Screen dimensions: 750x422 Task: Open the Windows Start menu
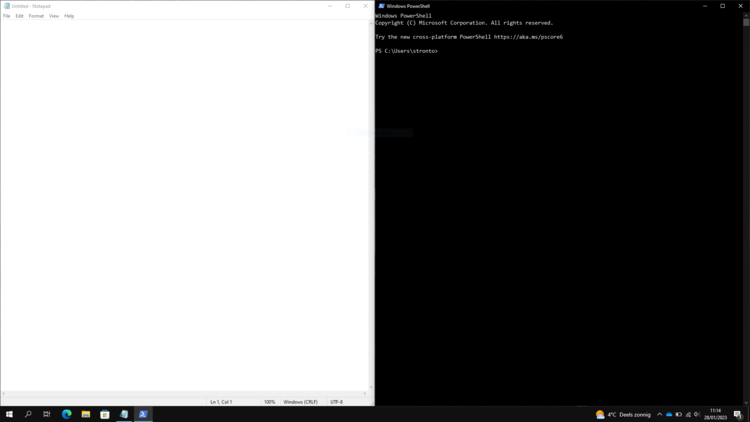[9, 414]
